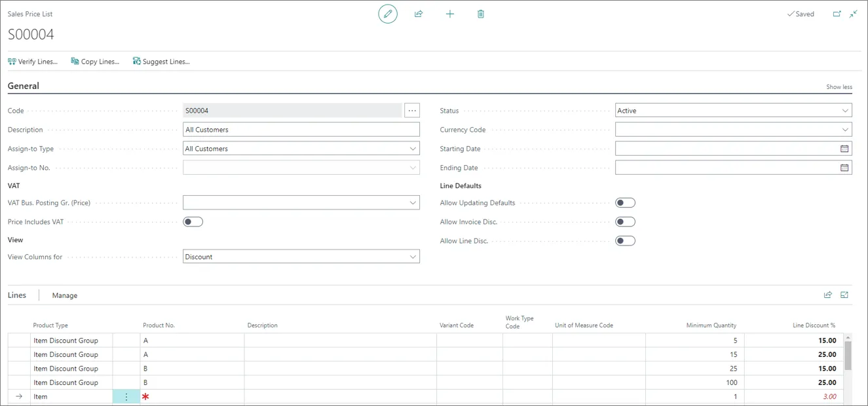Toggle Price Includes VAT switch
868x406 pixels.
click(193, 222)
